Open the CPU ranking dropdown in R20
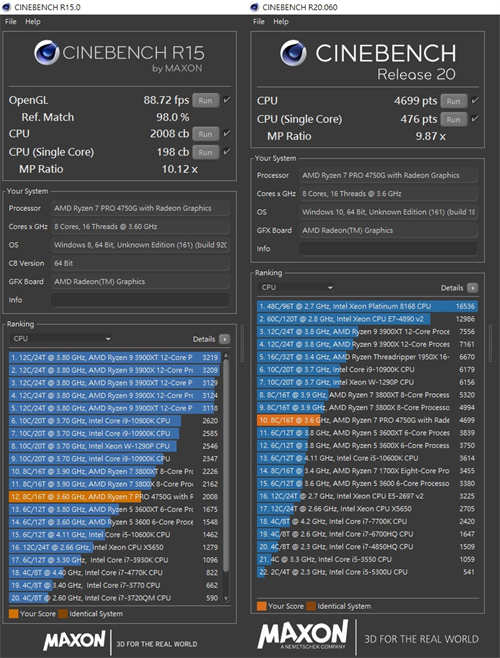 point(297,287)
